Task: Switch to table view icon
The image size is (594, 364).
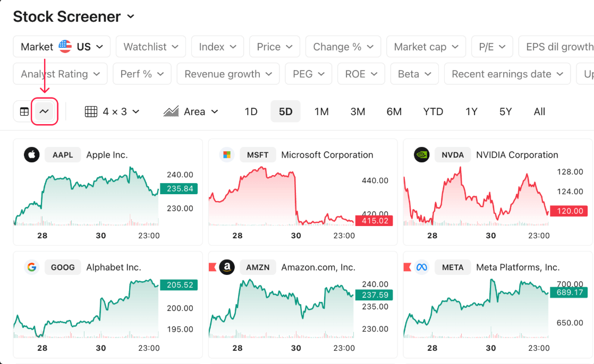Action: (24, 111)
